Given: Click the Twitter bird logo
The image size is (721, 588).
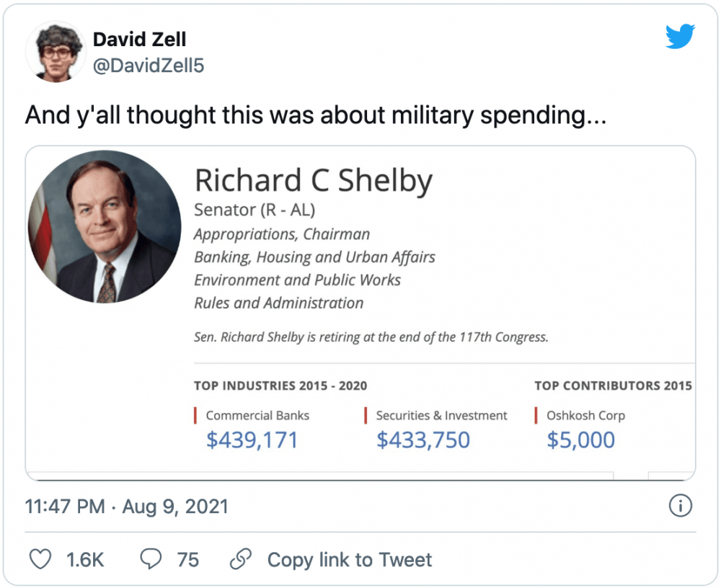Looking at the screenshot, I should click(x=680, y=36).
